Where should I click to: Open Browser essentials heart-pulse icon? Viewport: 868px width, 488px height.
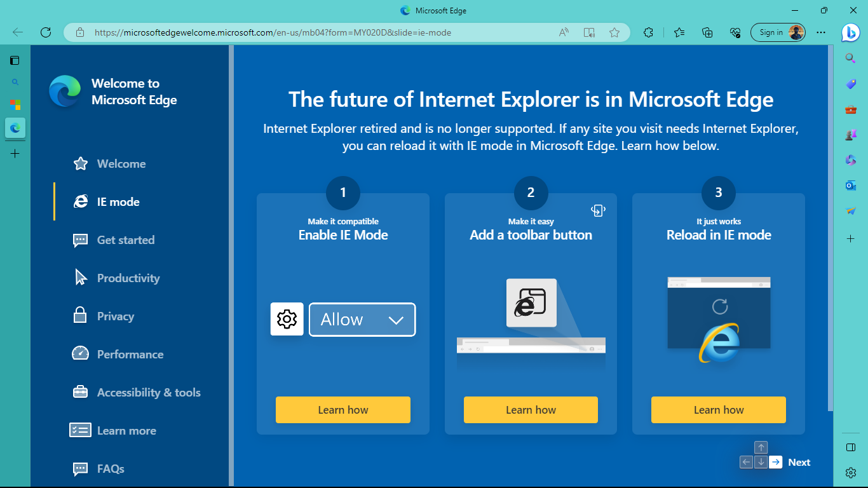click(735, 32)
